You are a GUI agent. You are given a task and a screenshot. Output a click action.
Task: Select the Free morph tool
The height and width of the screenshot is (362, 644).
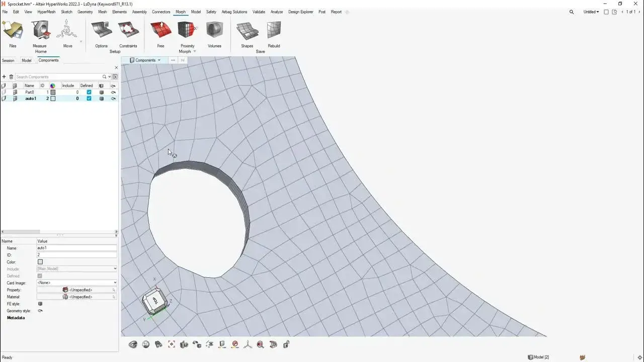point(160,33)
